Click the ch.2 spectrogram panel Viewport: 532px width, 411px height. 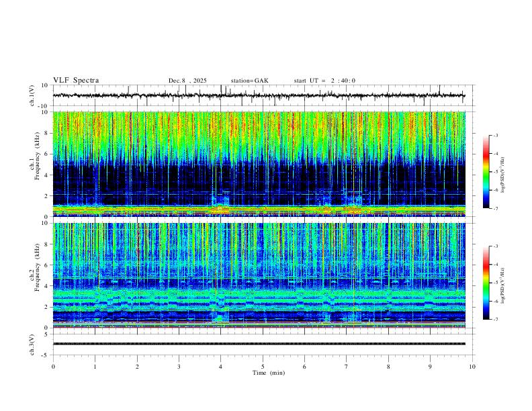pos(259,275)
